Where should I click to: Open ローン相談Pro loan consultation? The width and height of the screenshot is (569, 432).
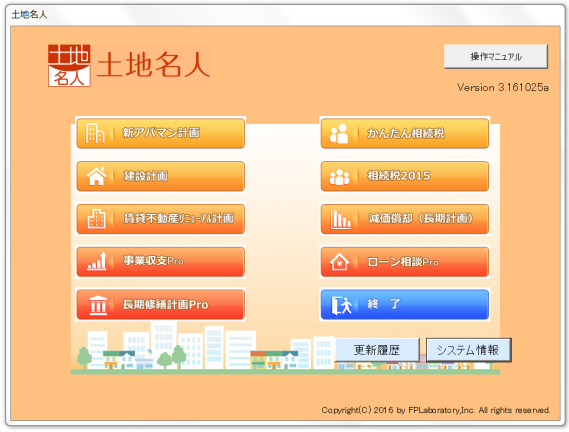pos(405,262)
